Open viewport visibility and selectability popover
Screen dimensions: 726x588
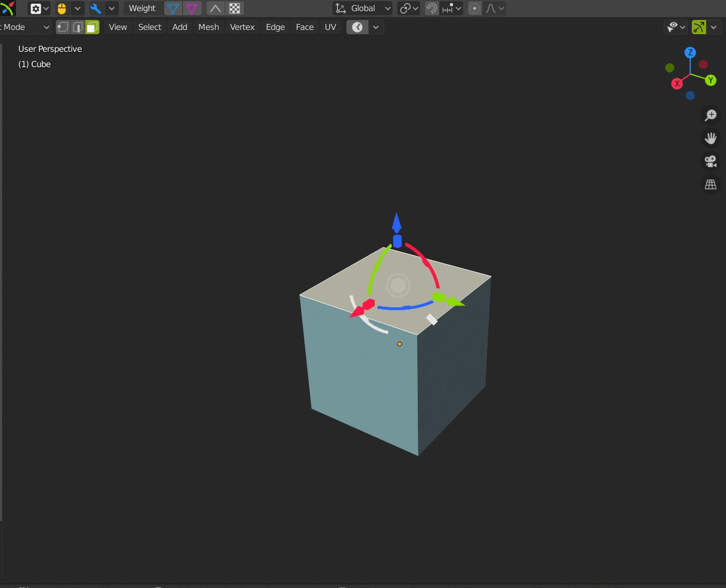(x=676, y=27)
